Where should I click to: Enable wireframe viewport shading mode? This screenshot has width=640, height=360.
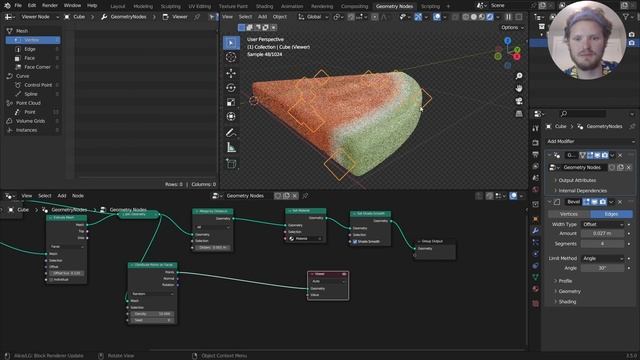pyautogui.click(x=466, y=17)
